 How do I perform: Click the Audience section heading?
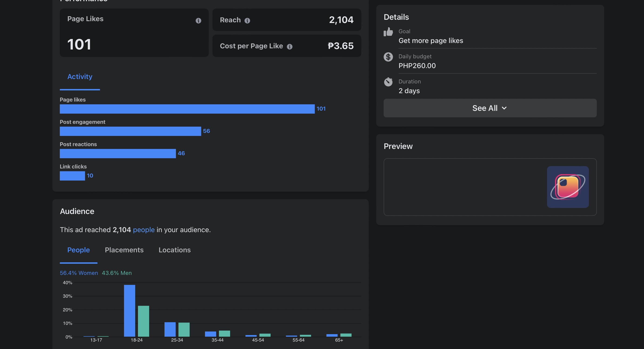pyautogui.click(x=77, y=211)
